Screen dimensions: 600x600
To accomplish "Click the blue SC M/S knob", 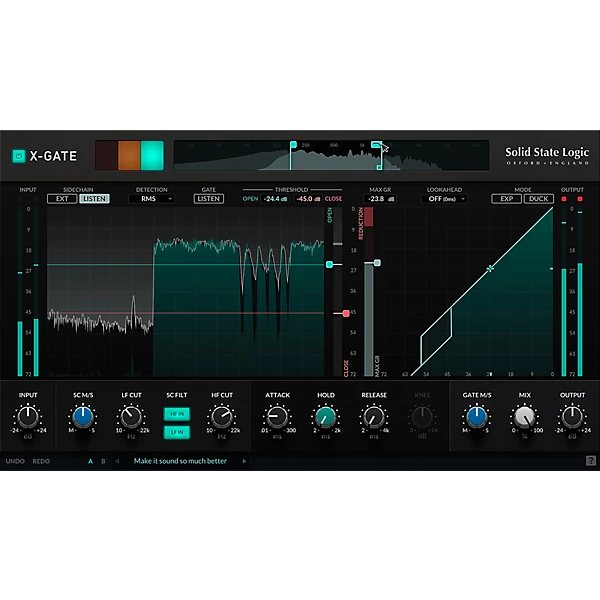I will [x=83, y=417].
